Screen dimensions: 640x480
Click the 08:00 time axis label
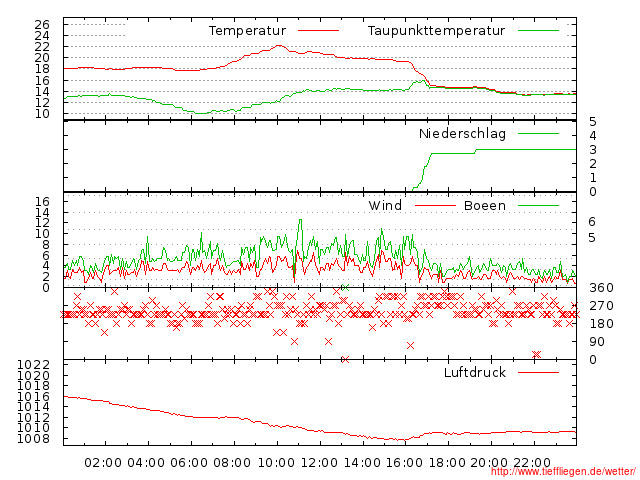pyautogui.click(x=232, y=463)
